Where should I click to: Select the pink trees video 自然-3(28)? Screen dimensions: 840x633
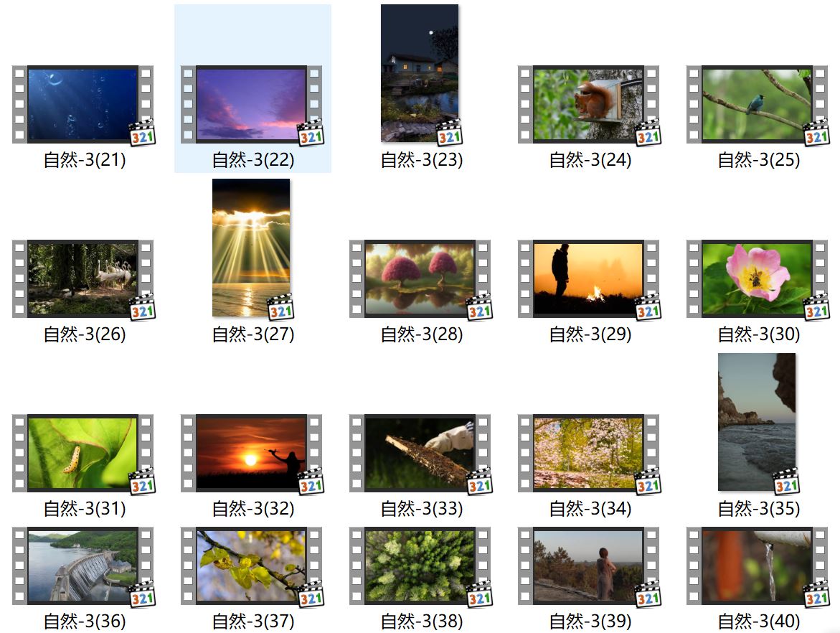click(x=420, y=279)
